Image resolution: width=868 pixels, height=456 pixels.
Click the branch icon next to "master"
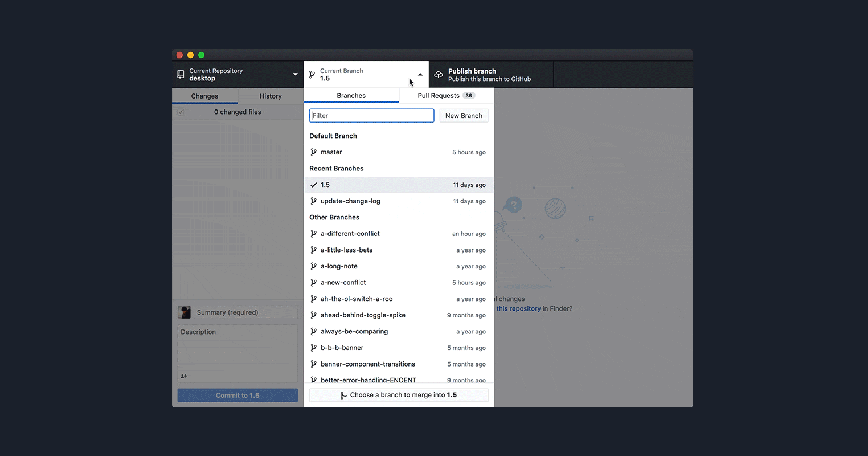(x=314, y=152)
